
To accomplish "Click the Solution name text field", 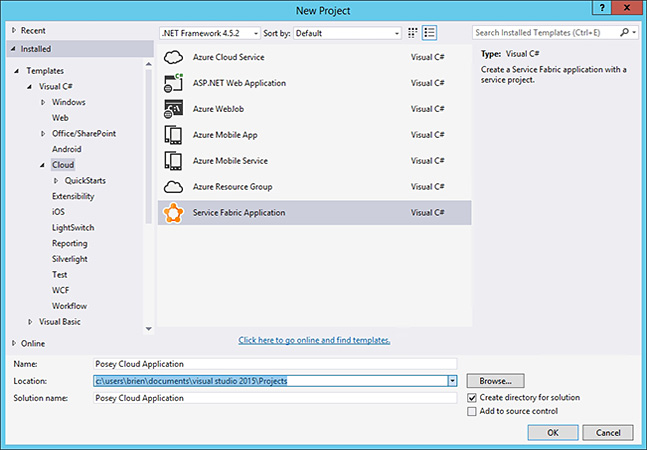I will (x=275, y=398).
